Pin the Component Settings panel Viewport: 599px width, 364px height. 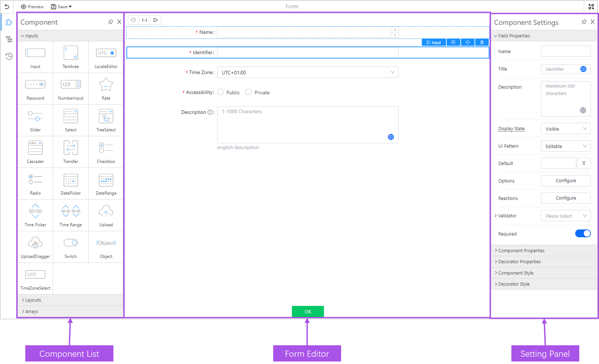click(584, 22)
